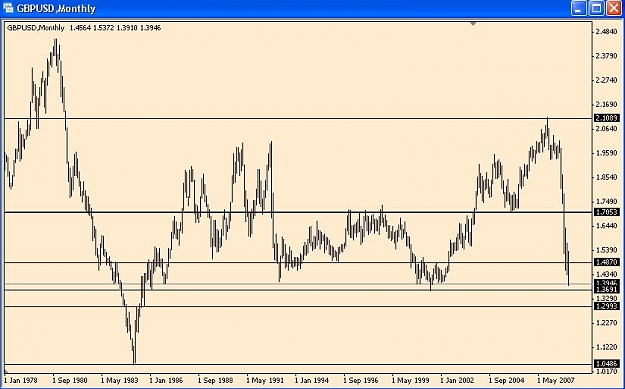Select the 1.4870 horizontal line price label
Image resolution: width=625 pixels, height=389 pixels.
pos(606,262)
